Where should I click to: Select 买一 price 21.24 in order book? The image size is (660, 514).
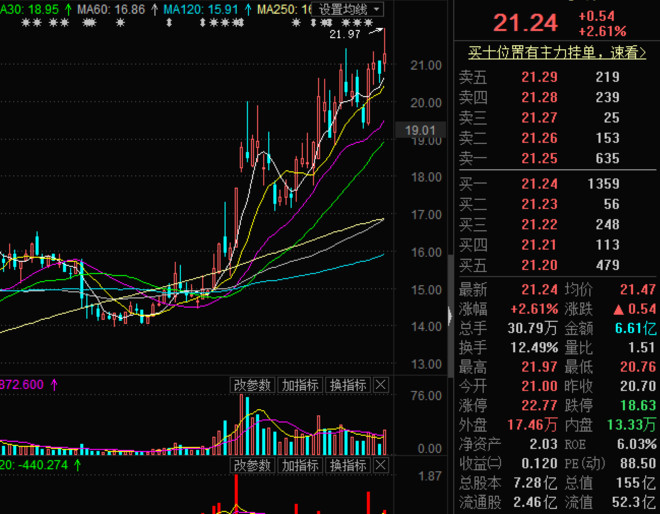point(539,184)
